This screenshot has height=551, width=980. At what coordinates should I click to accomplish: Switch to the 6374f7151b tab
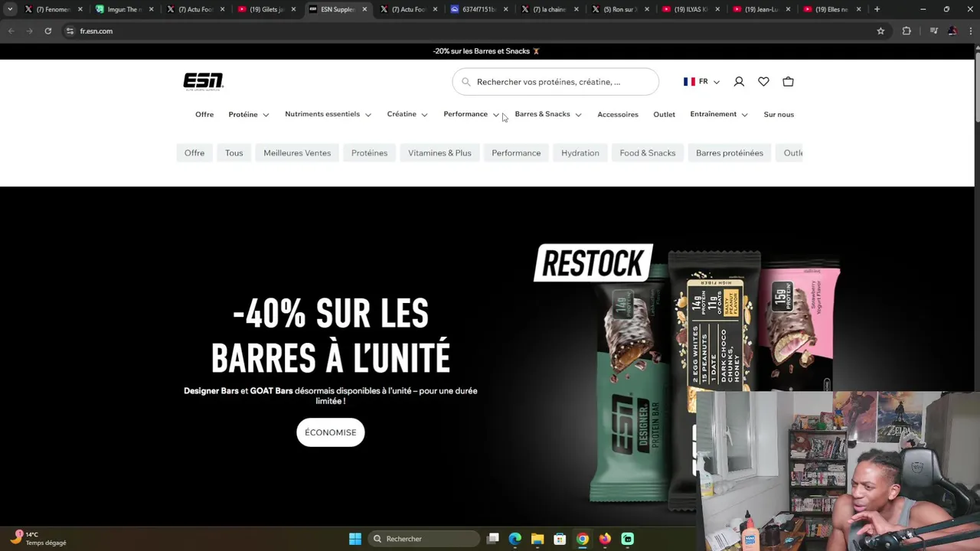pos(479,9)
